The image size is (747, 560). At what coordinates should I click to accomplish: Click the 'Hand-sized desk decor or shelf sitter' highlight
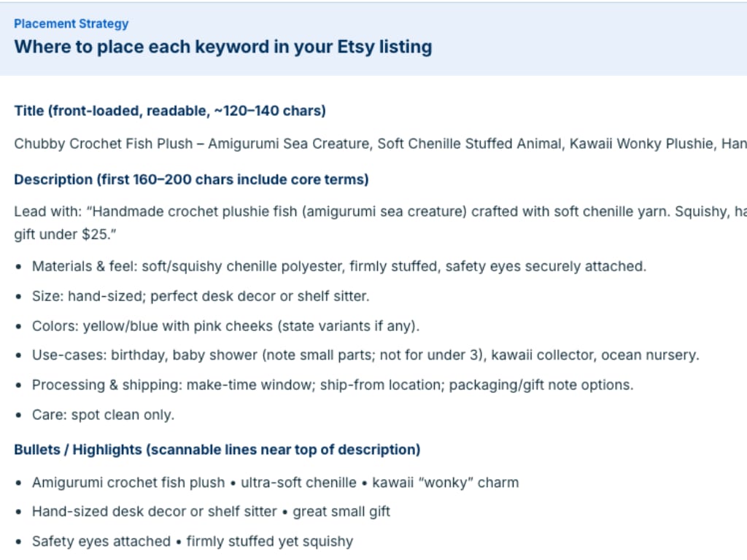pyautogui.click(x=154, y=512)
